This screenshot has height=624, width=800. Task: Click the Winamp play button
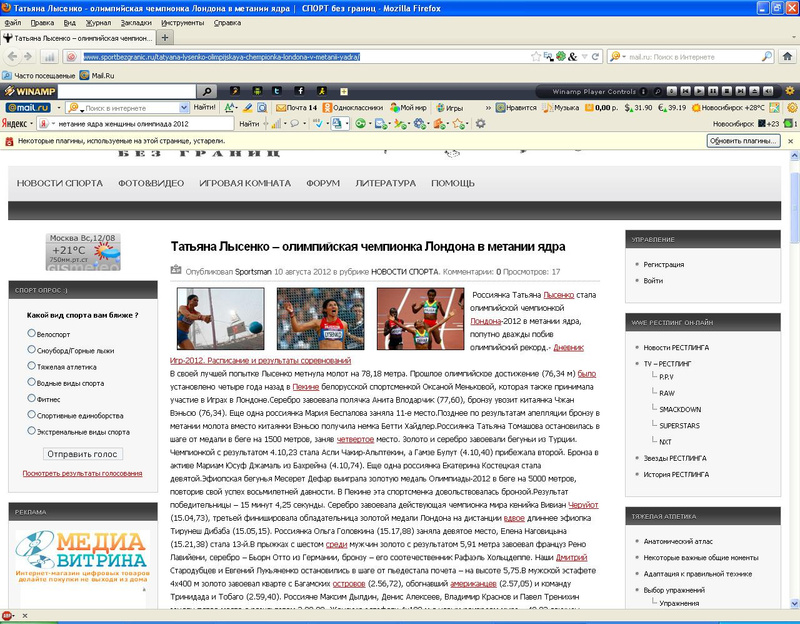tap(699, 91)
